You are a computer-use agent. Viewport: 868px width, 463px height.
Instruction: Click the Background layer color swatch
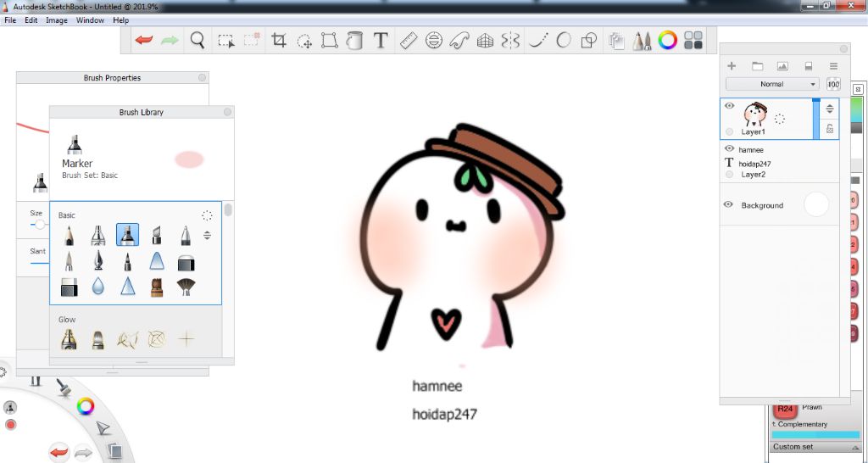pyautogui.click(x=816, y=204)
